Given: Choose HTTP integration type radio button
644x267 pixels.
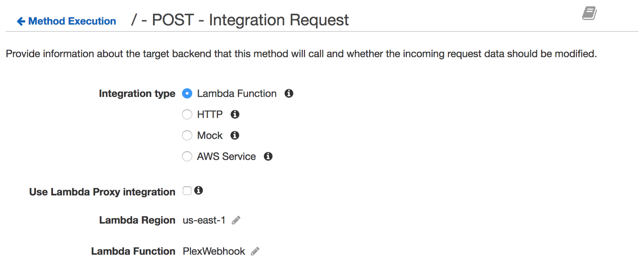Looking at the screenshot, I should pyautogui.click(x=187, y=115).
